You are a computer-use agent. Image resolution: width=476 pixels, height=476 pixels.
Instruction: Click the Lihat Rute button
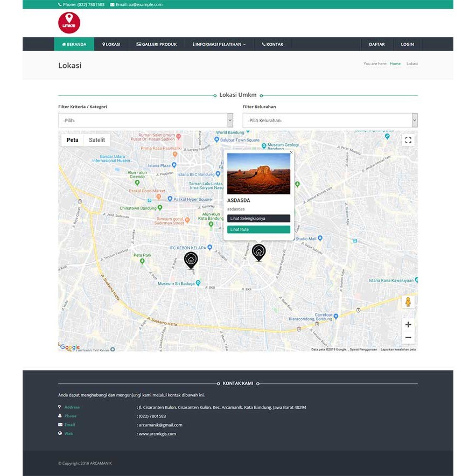point(259,229)
